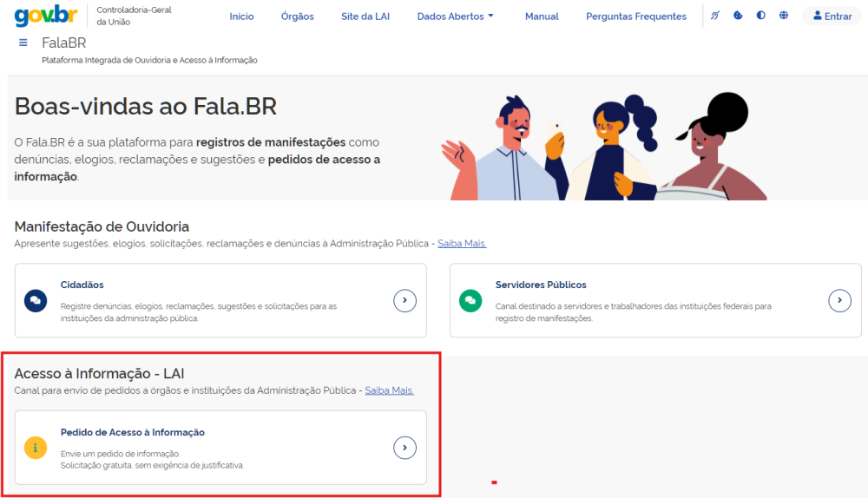The image size is (868, 498).
Task: Open Pedido de Acesso à Informação title
Action: pos(133,432)
